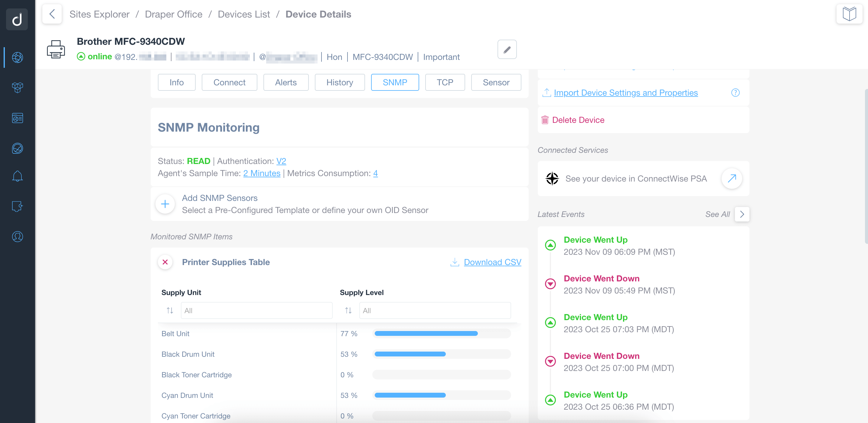
Task: Click the Cyan Drum Unit progress bar
Action: tap(442, 395)
